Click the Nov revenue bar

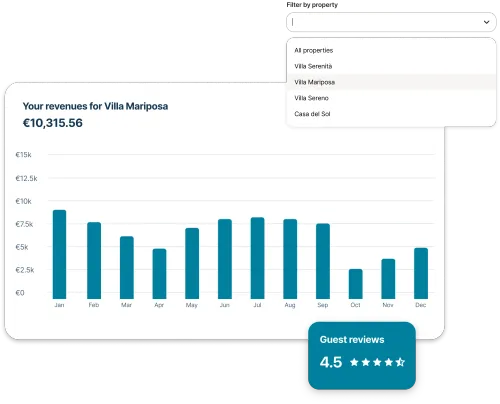coord(388,279)
